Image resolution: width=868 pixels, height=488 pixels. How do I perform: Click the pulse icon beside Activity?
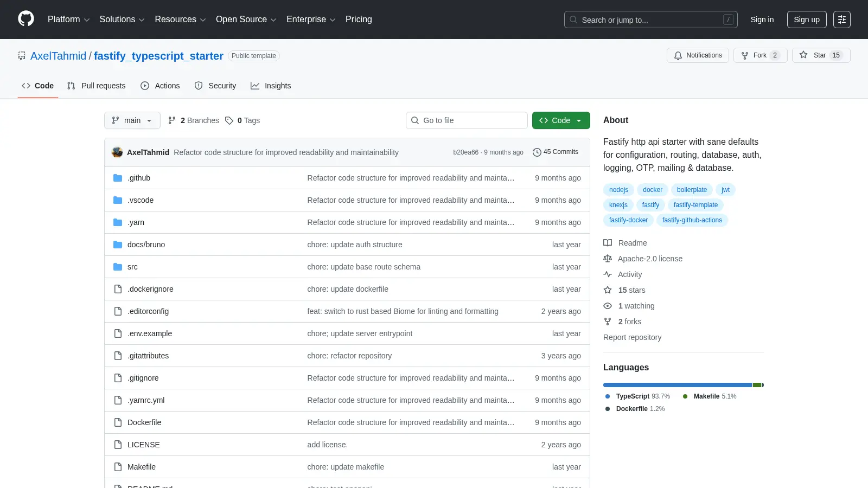pyautogui.click(x=608, y=274)
